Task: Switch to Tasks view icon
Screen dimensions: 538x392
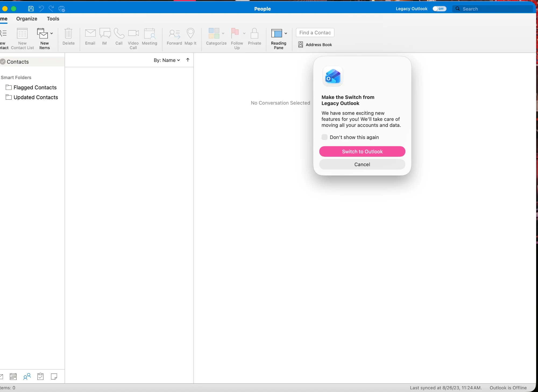Action: tap(40, 376)
